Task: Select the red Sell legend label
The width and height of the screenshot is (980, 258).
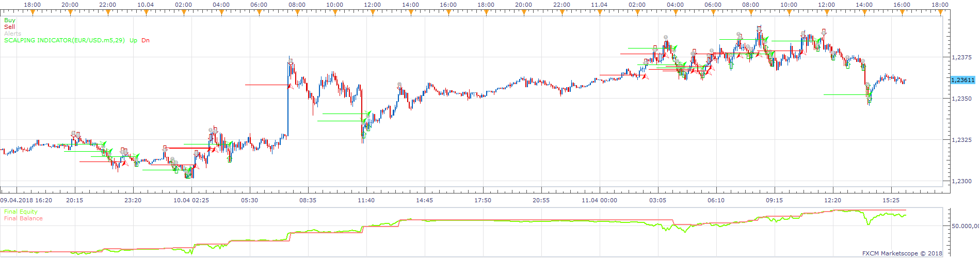Action: [x=10, y=27]
